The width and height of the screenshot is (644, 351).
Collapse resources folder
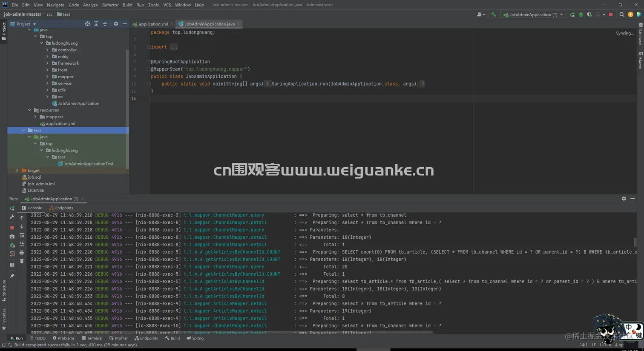(x=29, y=110)
